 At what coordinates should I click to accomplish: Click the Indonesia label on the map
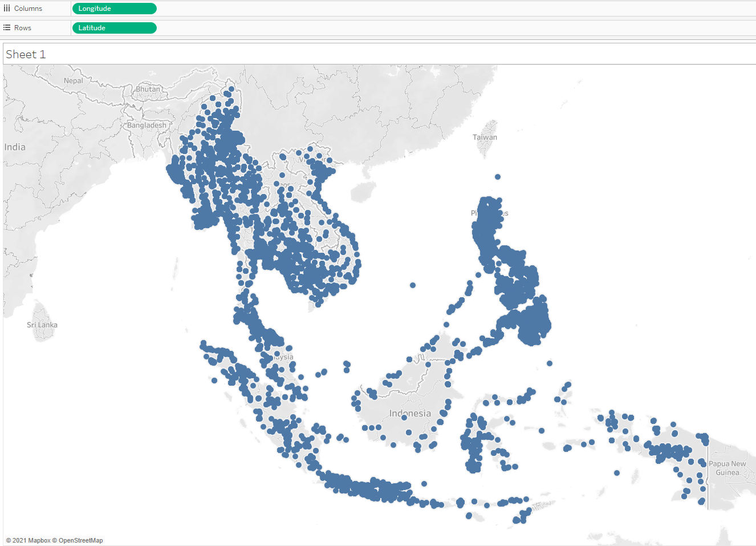[x=410, y=413]
